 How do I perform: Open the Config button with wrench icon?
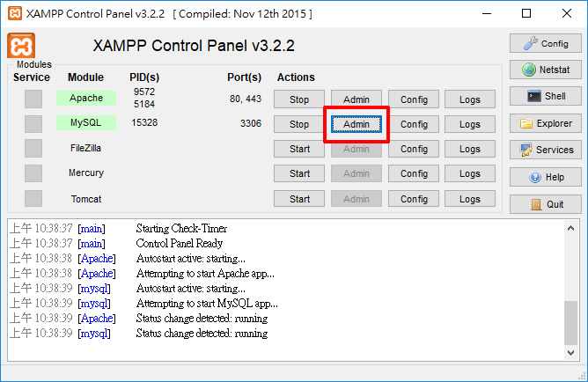pyautogui.click(x=545, y=43)
